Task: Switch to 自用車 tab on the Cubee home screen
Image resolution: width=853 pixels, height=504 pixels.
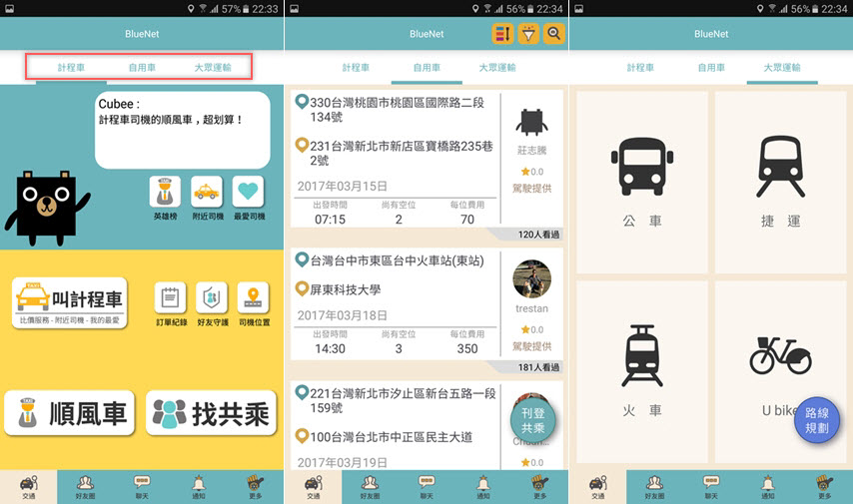Action: click(142, 68)
